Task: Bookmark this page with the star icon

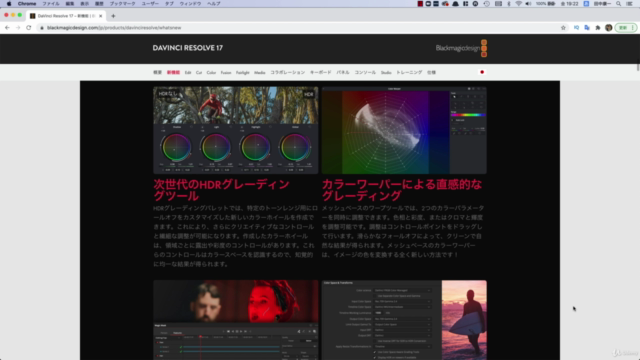Action: [x=563, y=28]
